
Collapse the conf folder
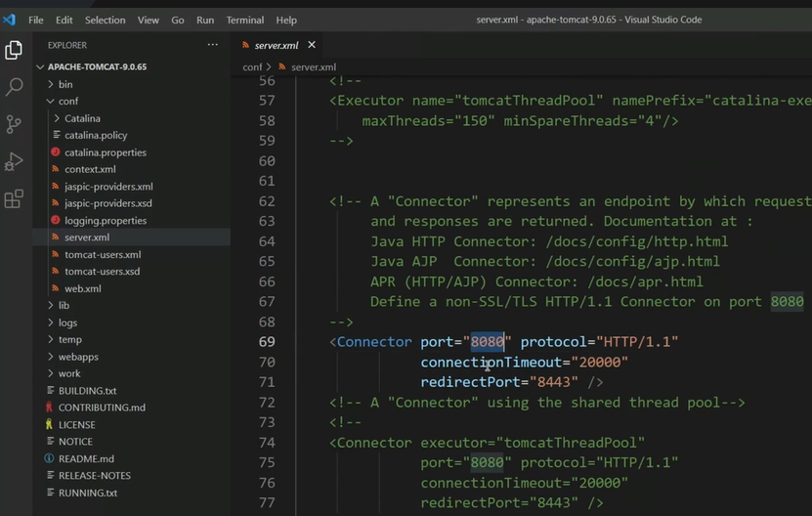coord(50,101)
